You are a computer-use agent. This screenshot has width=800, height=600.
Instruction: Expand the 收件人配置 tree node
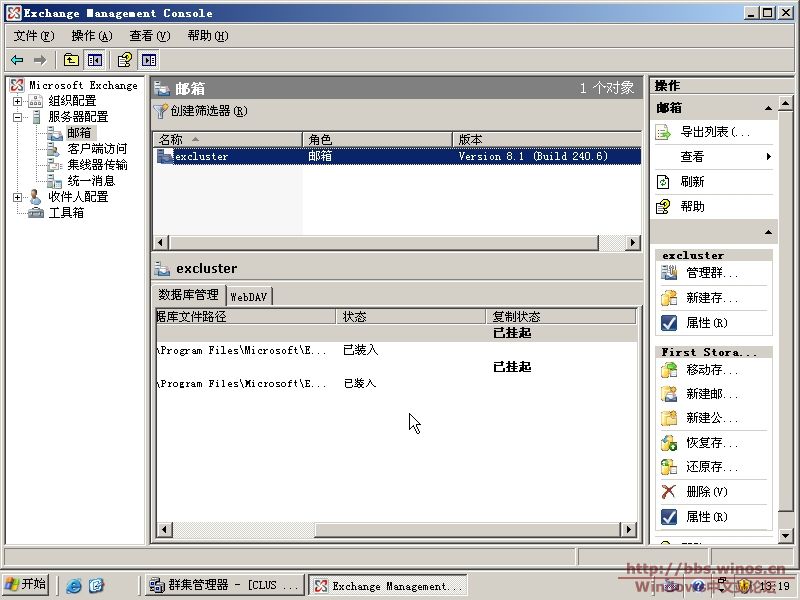click(18, 197)
